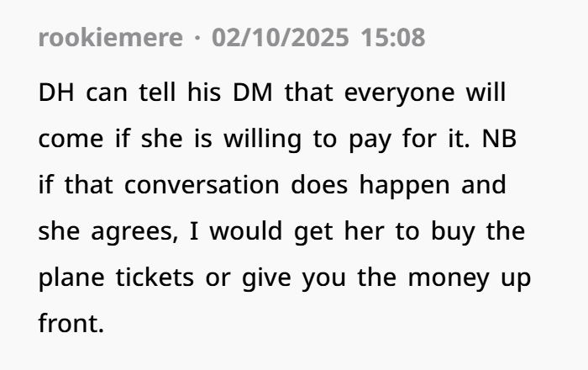
Task: Click the 15:08 post time
Action: tap(393, 38)
